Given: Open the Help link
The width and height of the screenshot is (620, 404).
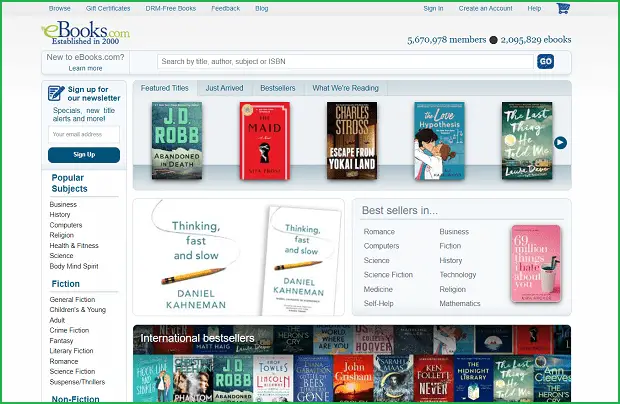Looking at the screenshot, I should click(534, 8).
